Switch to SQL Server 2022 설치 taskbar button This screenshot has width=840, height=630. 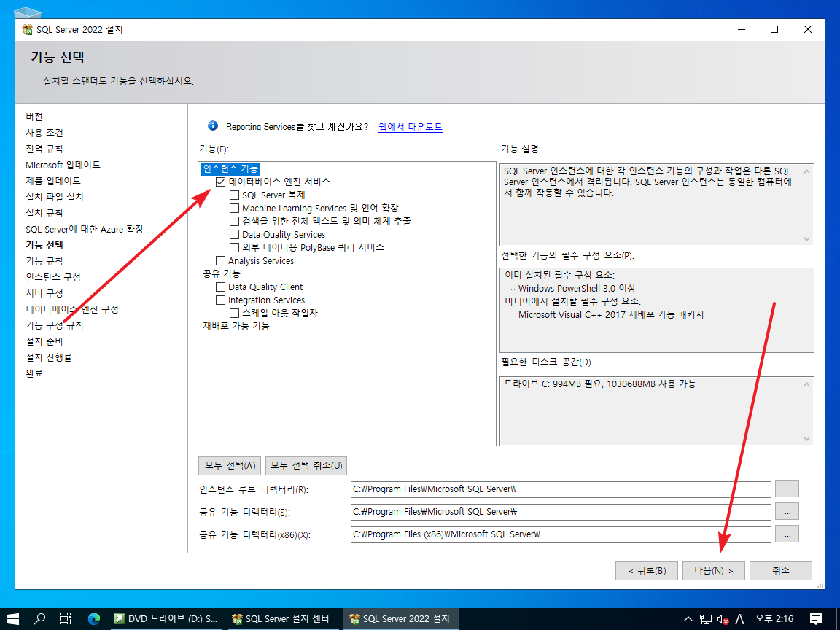pyautogui.click(x=400, y=619)
